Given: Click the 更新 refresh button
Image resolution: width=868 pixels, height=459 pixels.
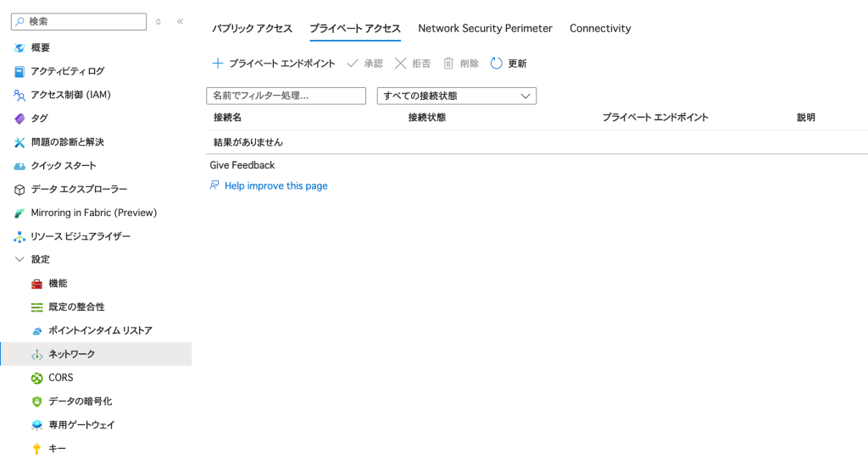Looking at the screenshot, I should point(509,64).
